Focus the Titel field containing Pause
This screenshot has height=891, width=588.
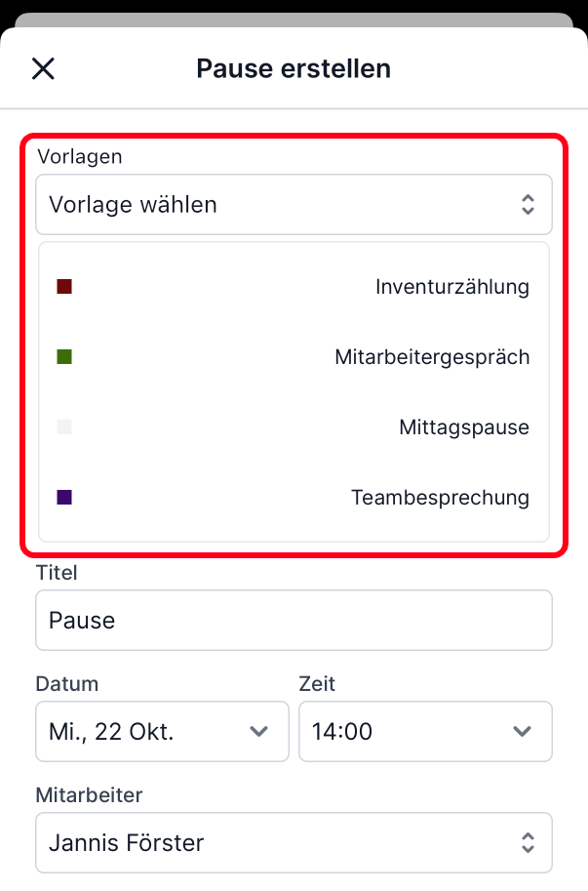tap(293, 621)
